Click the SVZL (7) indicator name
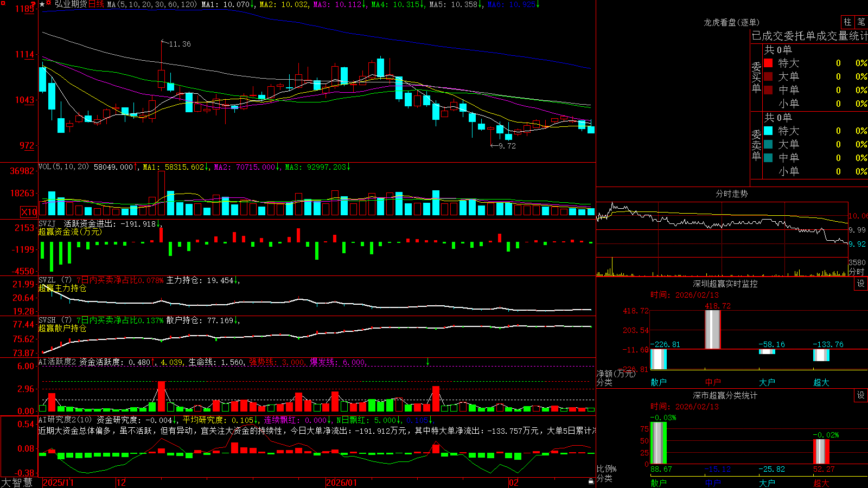The width and height of the screenshot is (868, 488). coord(55,280)
